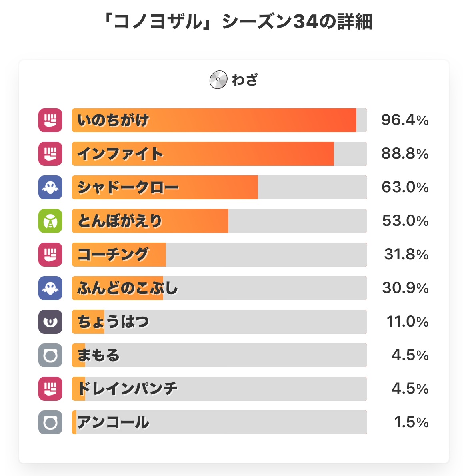Click the Fighting-type icon beside インファイト
468x476 pixels.
50,154
